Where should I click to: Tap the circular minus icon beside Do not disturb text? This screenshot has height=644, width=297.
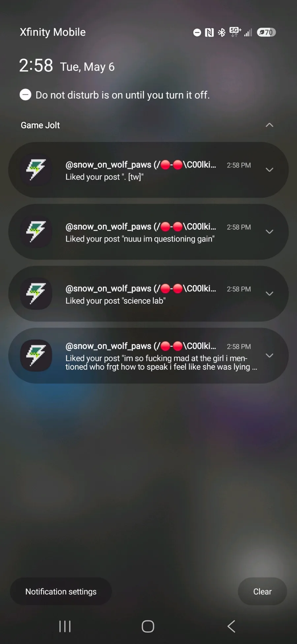25,95
